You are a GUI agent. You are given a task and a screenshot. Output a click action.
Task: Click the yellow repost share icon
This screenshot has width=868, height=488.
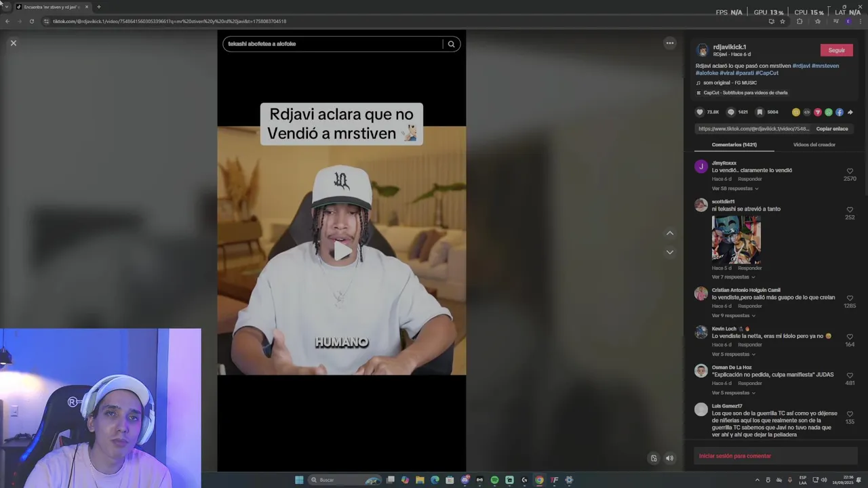coord(795,113)
